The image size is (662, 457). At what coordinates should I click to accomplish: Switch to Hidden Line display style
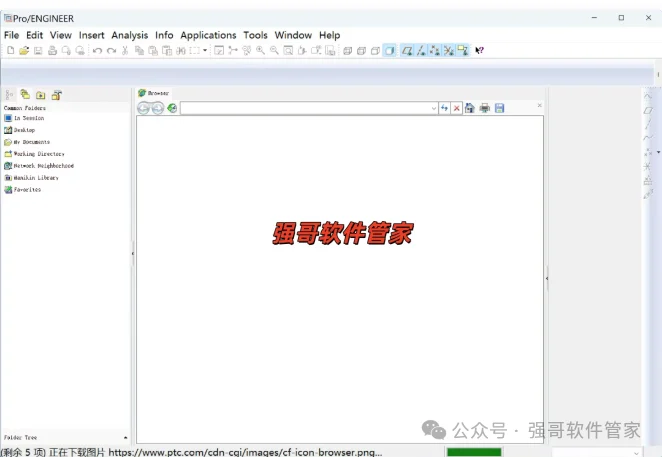[361, 51]
